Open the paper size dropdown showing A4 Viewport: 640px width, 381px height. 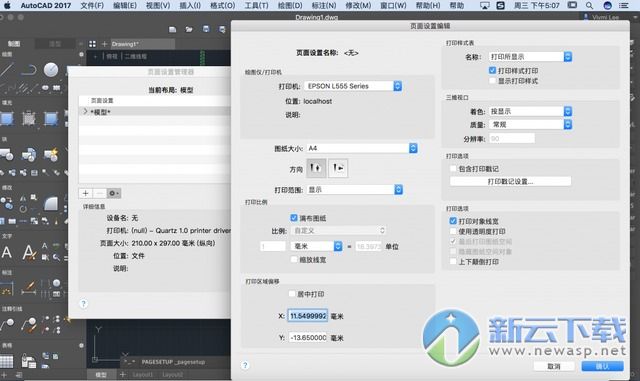[362, 148]
